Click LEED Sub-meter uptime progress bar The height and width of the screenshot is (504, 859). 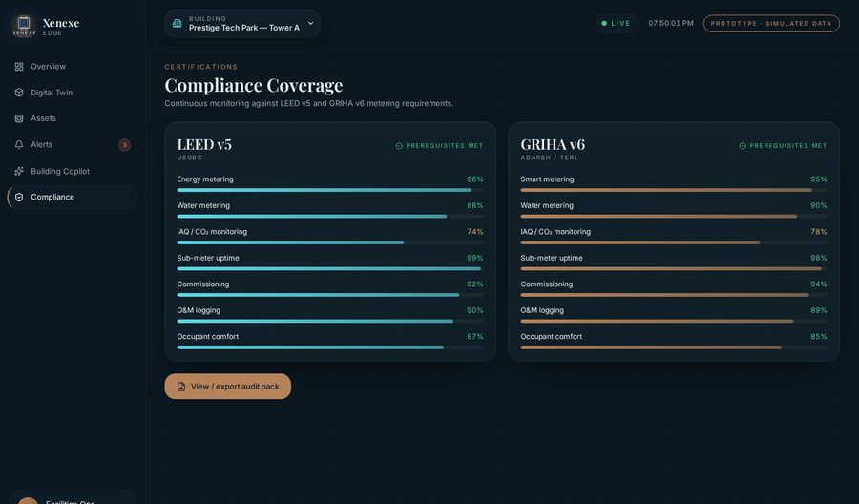click(330, 268)
